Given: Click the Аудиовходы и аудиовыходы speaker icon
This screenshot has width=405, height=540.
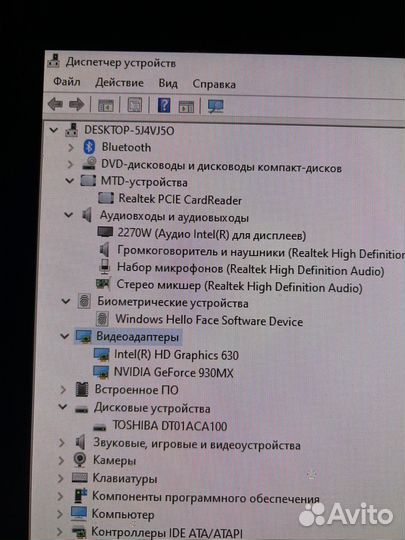Looking at the screenshot, I should pyautogui.click(x=87, y=216).
